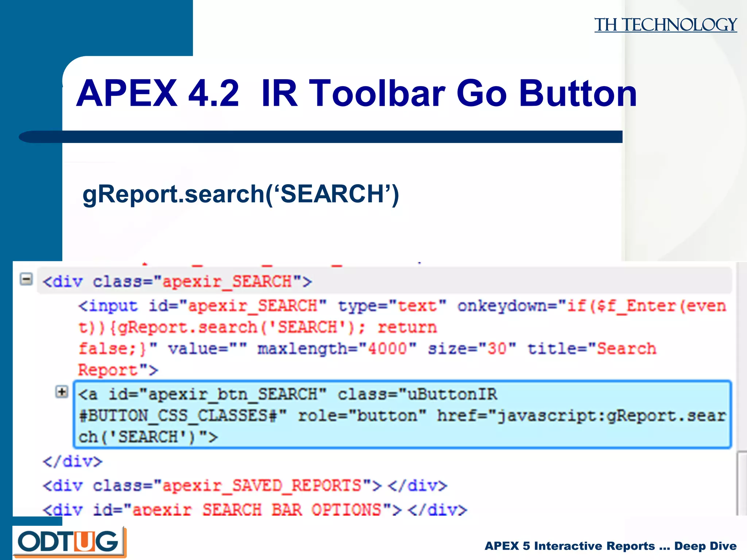Viewport: 747px width, 560px height.
Task: Click the TH TECHNOLOGY link
Action: click(x=666, y=25)
